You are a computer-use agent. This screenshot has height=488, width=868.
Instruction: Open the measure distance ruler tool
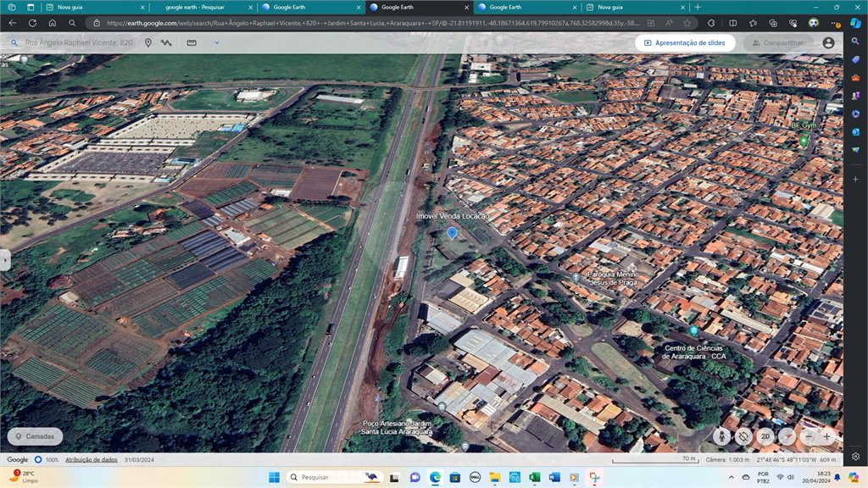coord(192,42)
